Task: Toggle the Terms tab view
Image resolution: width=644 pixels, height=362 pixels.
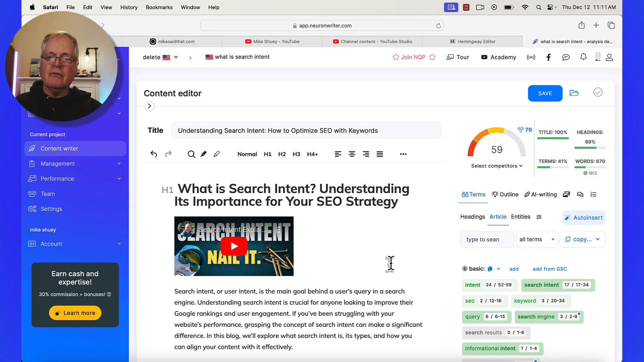Action: click(x=474, y=194)
